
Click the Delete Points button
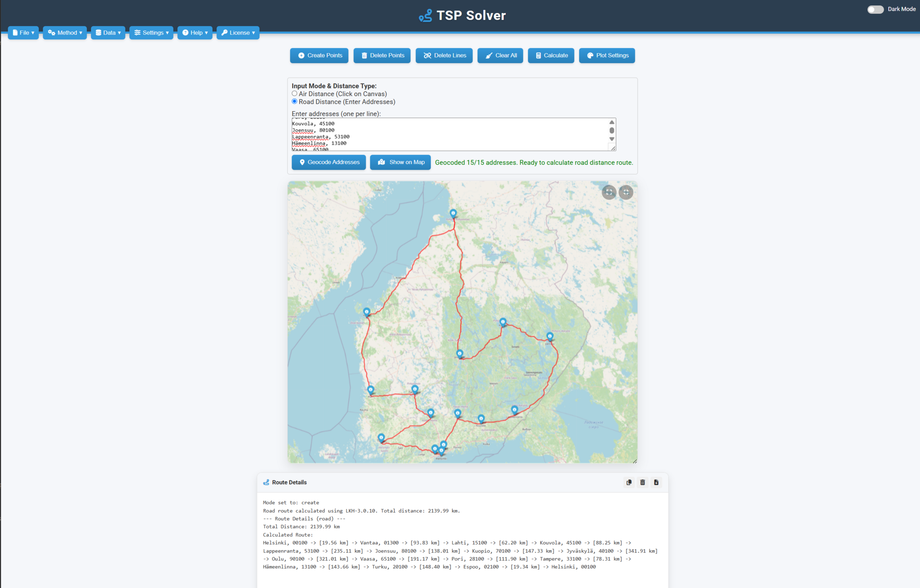tap(382, 56)
